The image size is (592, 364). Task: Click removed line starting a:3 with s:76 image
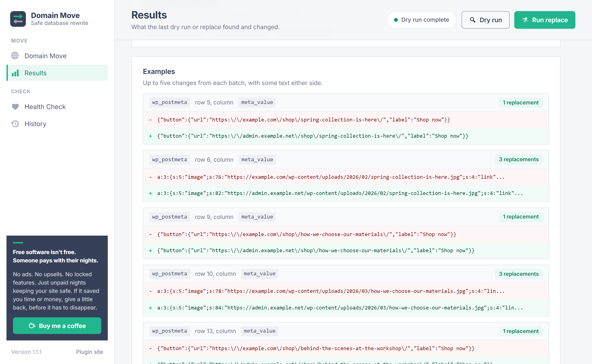(346, 177)
